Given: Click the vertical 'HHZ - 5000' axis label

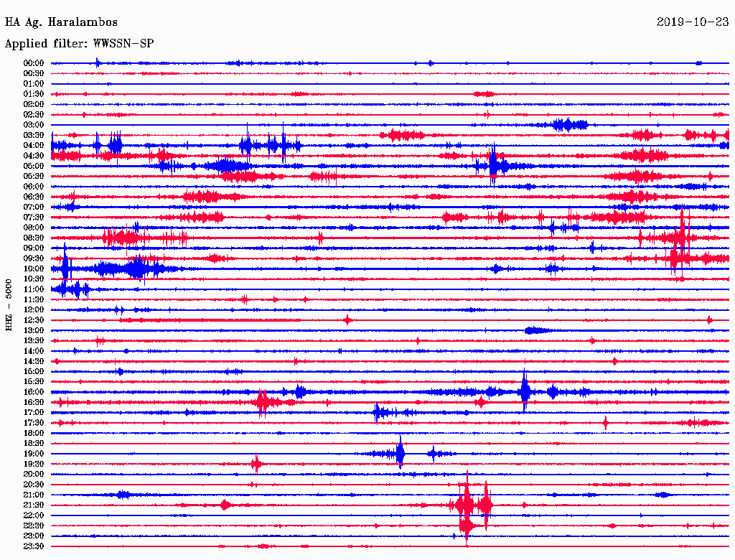Looking at the screenshot, I should click(x=9, y=305).
